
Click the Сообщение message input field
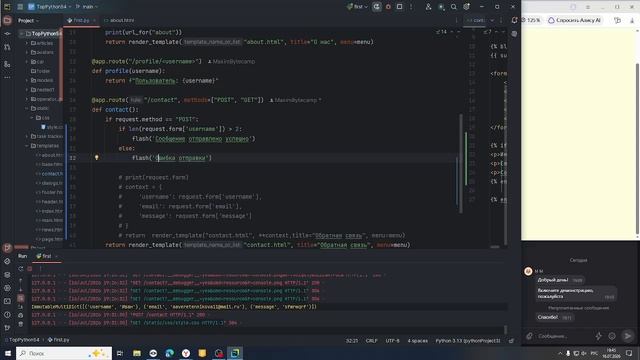(564, 336)
